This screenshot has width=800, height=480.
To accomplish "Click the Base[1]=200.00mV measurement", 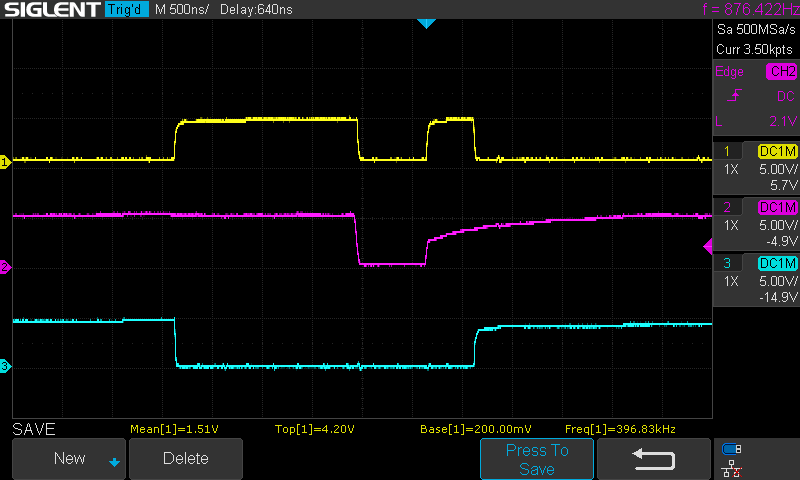I will 476,430.
